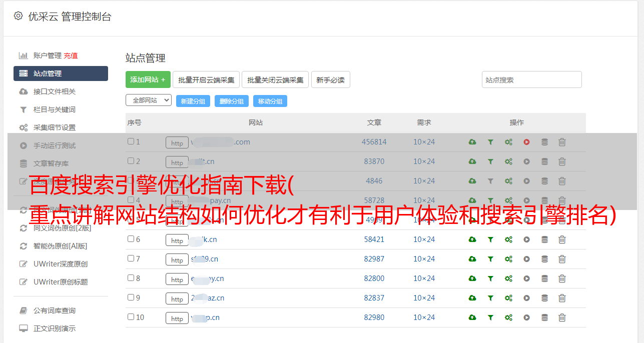This screenshot has width=644, height=343.
Task: Click the database icon for row 10
Action: coord(544,317)
